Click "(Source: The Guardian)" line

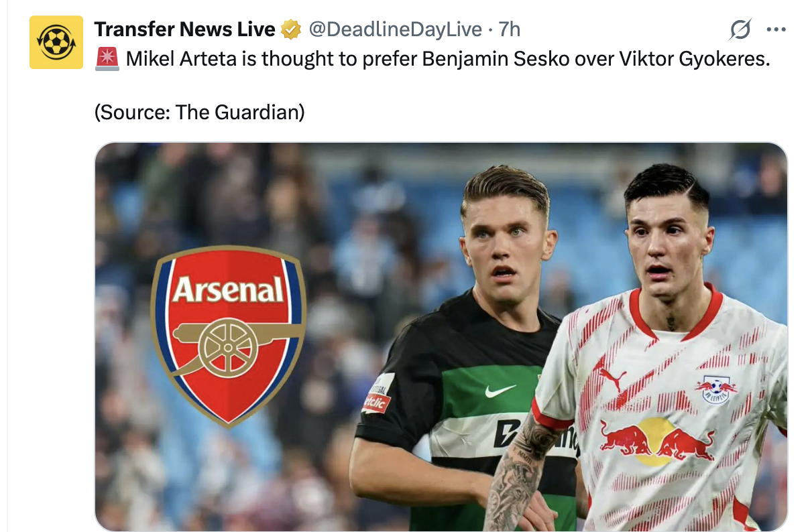tap(200, 112)
